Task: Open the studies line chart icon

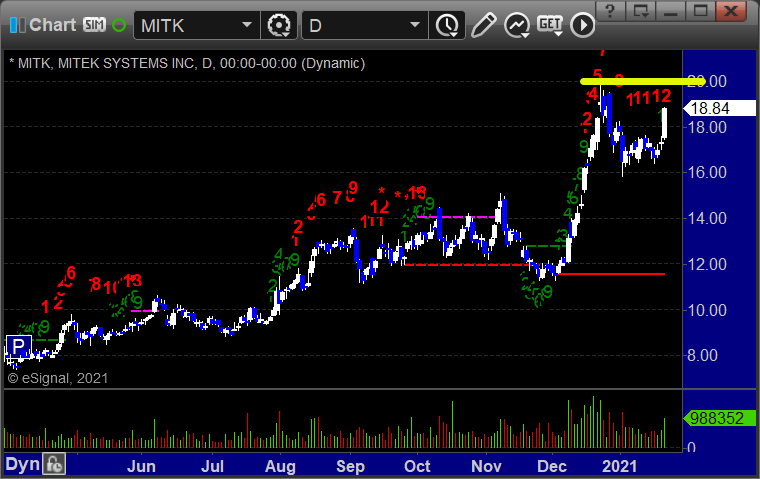Action: click(517, 25)
